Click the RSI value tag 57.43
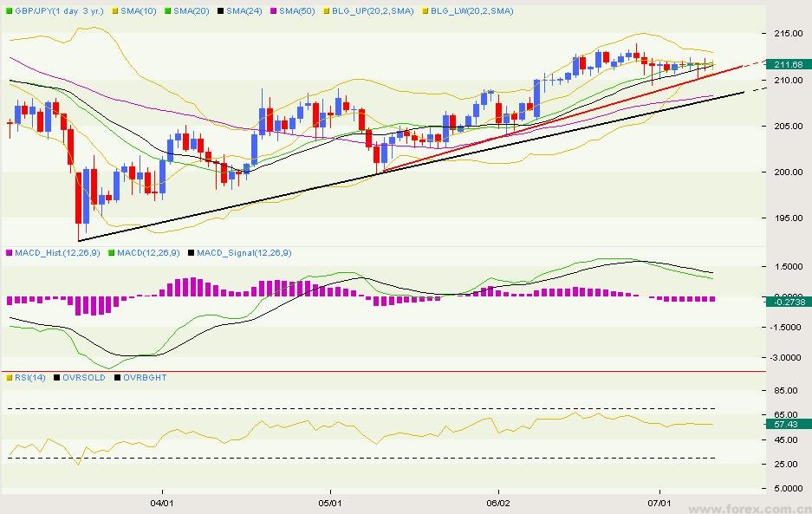Image resolution: width=812 pixels, height=514 pixels. (x=785, y=424)
